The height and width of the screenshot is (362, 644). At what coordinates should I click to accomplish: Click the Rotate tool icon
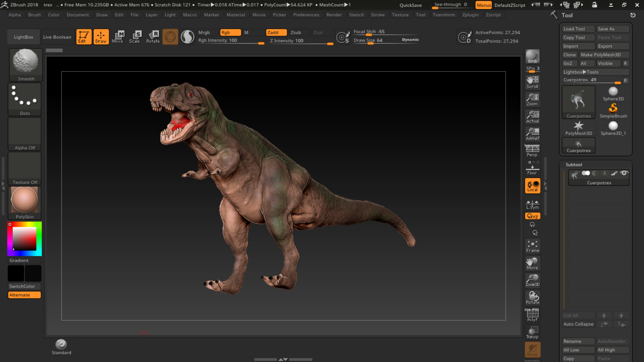(x=153, y=36)
